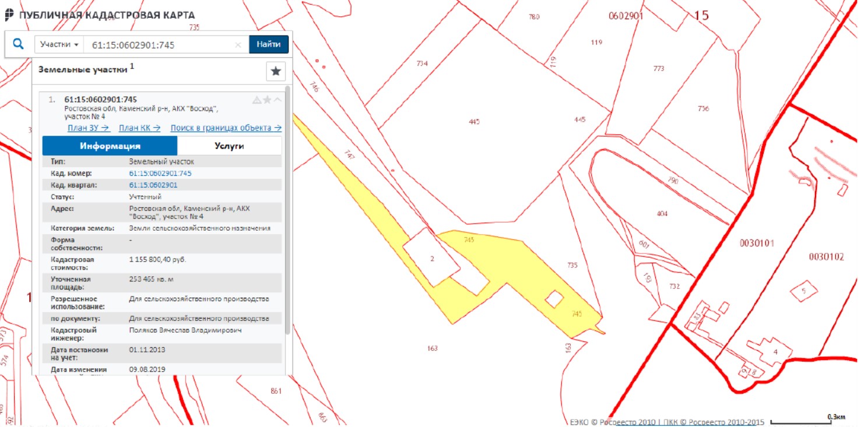Click into the cadastral number search field
Image resolution: width=868 pixels, height=427 pixels.
(x=157, y=45)
